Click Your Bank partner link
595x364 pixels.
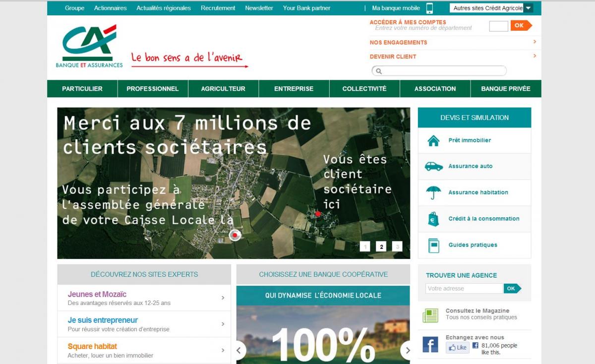[x=306, y=8]
